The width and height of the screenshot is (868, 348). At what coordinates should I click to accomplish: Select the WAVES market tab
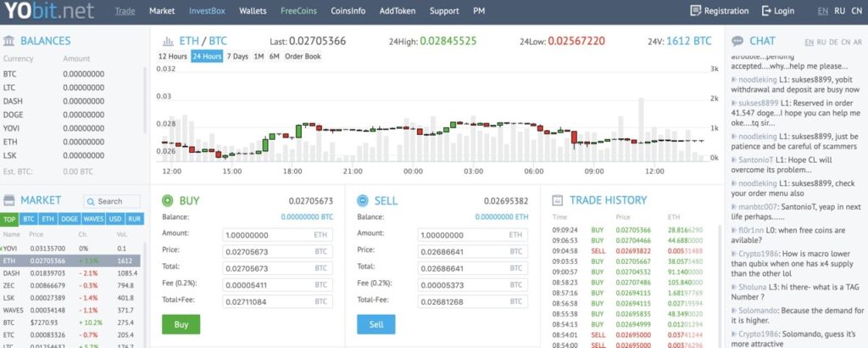93,219
